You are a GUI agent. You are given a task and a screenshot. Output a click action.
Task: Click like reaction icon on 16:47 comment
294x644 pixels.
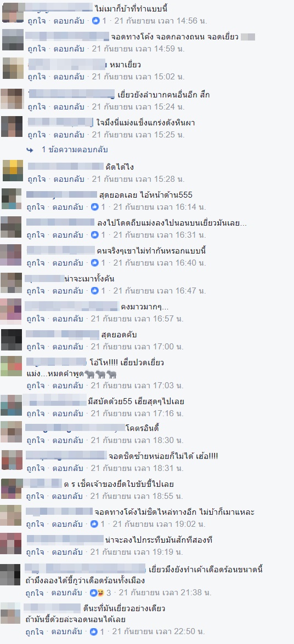point(95,291)
